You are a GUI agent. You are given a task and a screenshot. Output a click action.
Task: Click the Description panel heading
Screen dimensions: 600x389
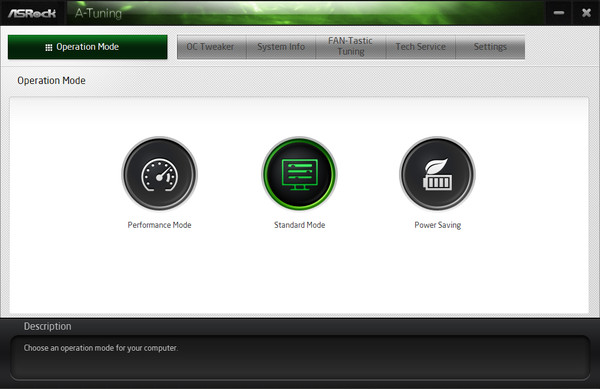click(47, 326)
